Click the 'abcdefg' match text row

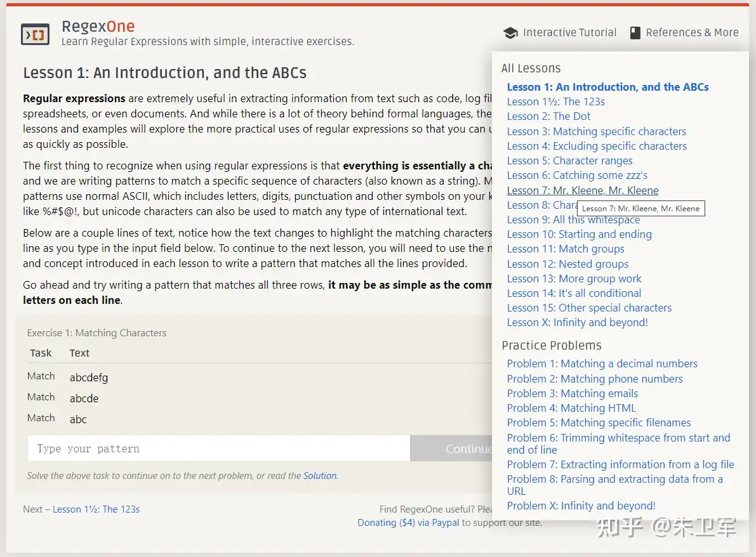coord(89,377)
